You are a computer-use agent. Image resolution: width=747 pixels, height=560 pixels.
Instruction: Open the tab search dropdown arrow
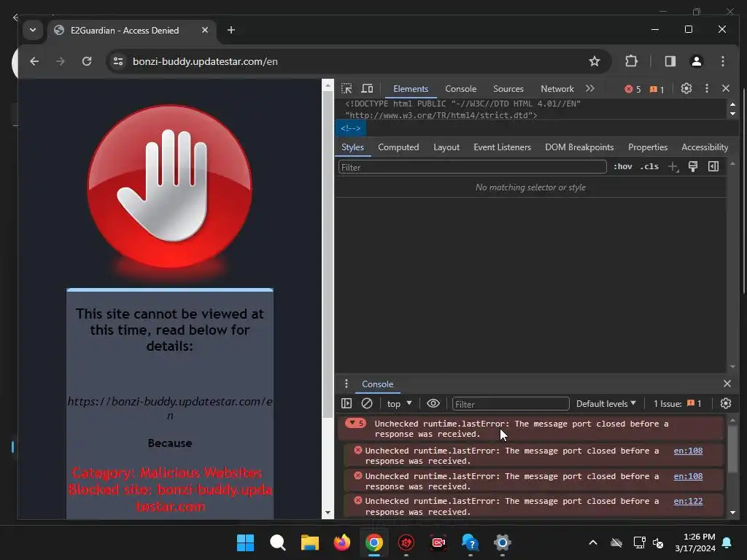click(32, 30)
